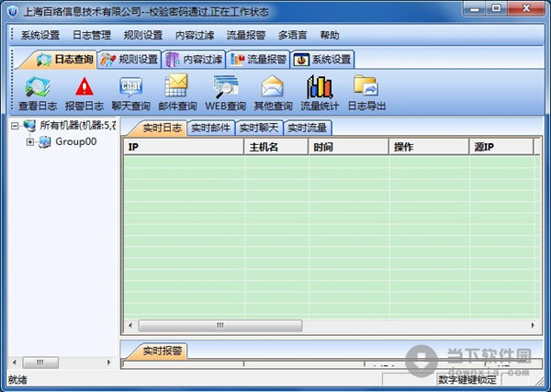The width and height of the screenshot is (551, 392).
Task: Open the 日志导出 log export tool
Action: point(366,93)
